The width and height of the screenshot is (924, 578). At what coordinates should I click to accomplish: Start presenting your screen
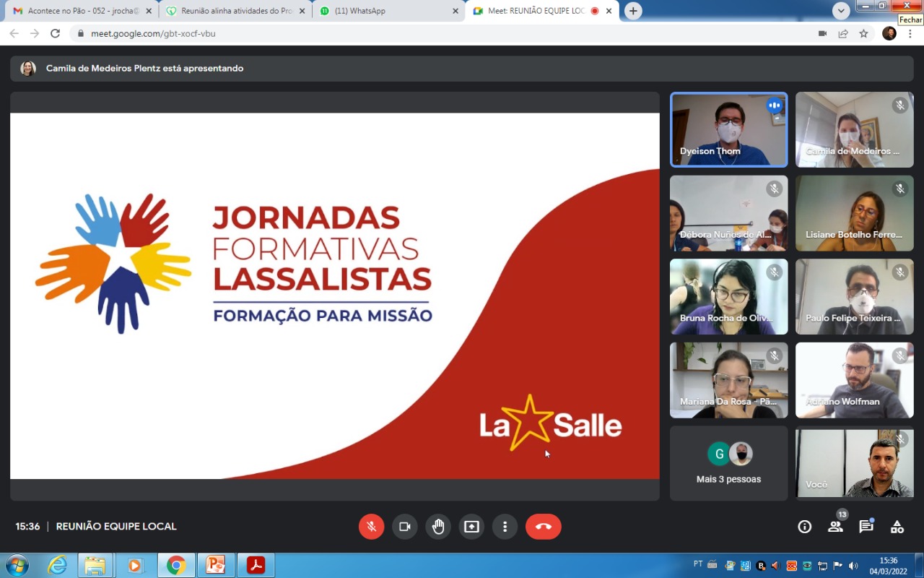471,527
